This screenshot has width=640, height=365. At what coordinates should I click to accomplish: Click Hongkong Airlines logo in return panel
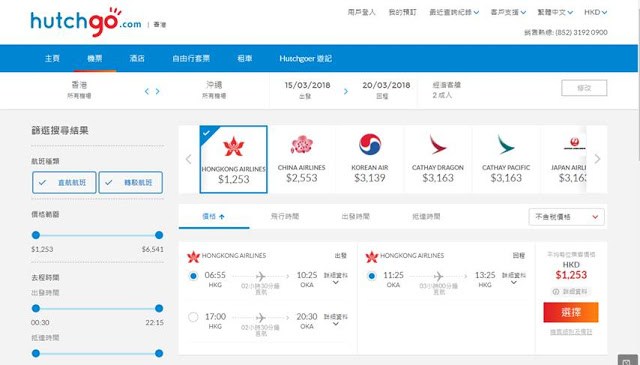click(x=371, y=256)
